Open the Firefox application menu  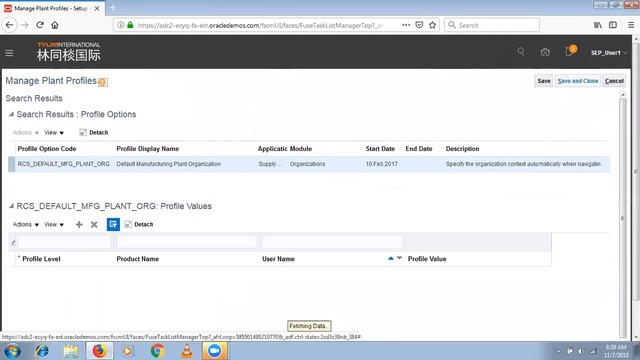tap(631, 25)
